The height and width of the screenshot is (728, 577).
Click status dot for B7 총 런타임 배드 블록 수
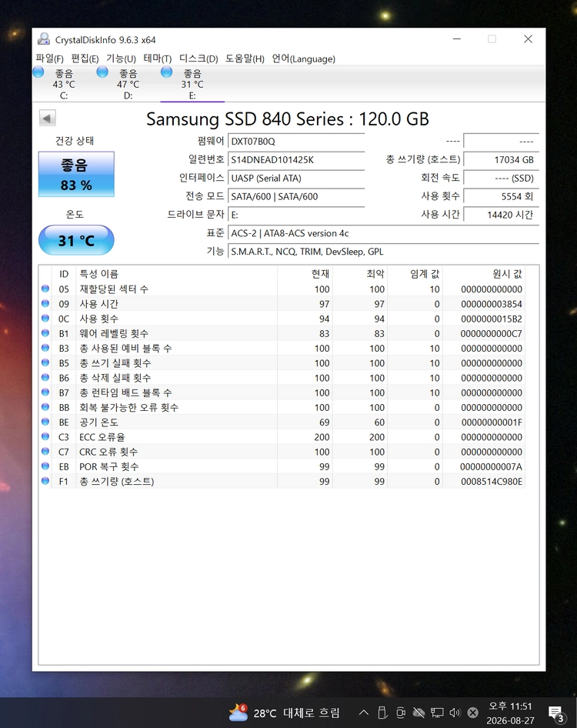[x=45, y=392]
